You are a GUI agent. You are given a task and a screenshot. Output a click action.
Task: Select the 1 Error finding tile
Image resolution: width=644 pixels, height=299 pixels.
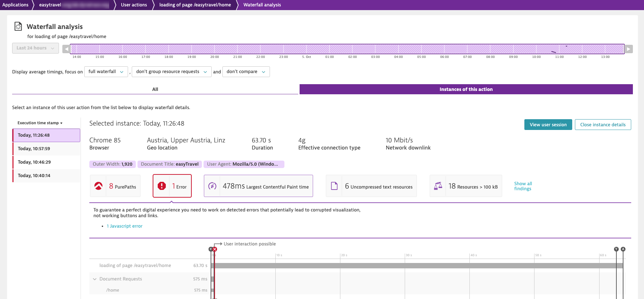pos(172,186)
